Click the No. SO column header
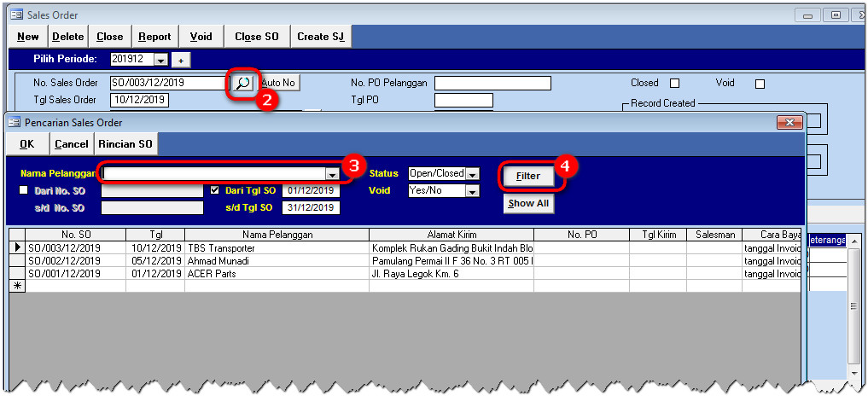 (76, 235)
